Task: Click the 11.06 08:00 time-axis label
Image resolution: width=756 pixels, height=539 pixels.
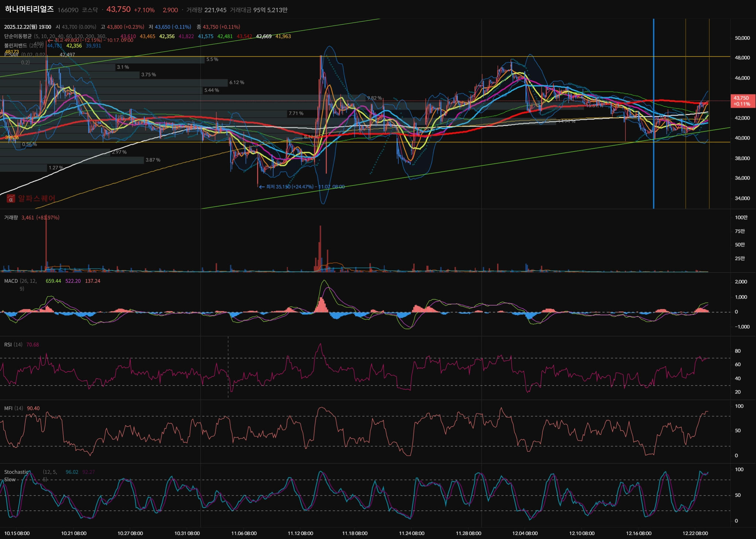Action: 244,533
